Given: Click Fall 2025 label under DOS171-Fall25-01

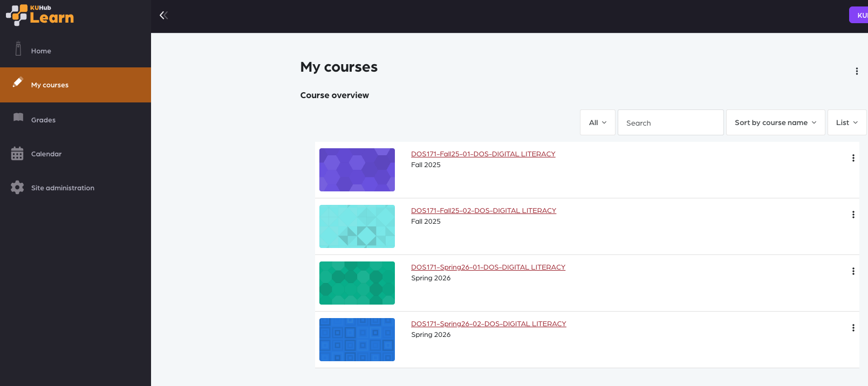Looking at the screenshot, I should click(426, 165).
